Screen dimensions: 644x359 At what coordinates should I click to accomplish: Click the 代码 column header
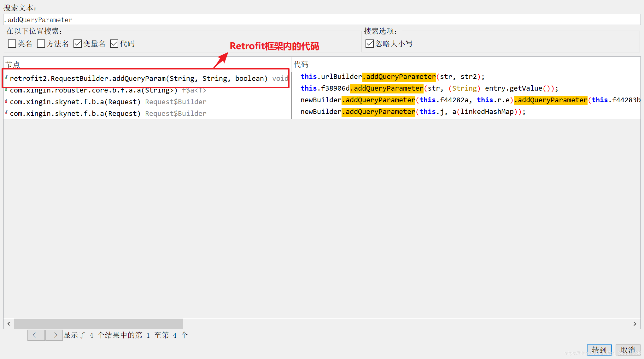point(301,64)
